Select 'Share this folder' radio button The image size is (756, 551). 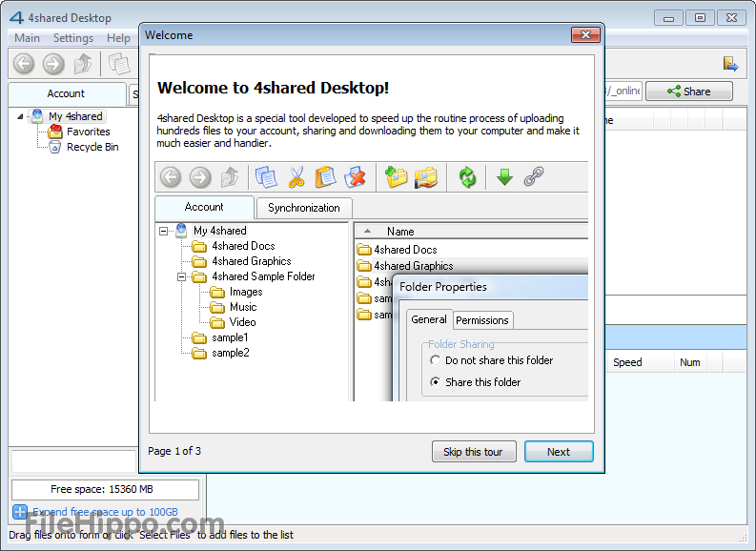[435, 382]
